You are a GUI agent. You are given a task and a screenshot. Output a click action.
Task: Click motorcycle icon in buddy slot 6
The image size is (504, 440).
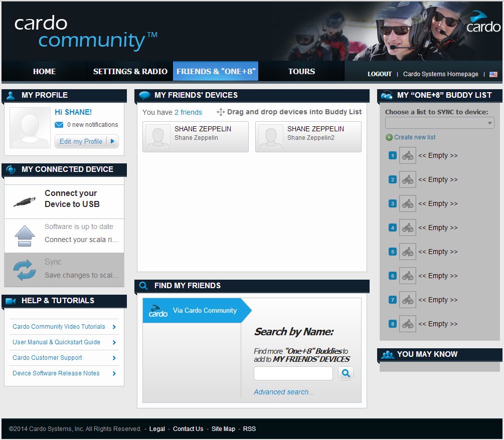click(408, 276)
